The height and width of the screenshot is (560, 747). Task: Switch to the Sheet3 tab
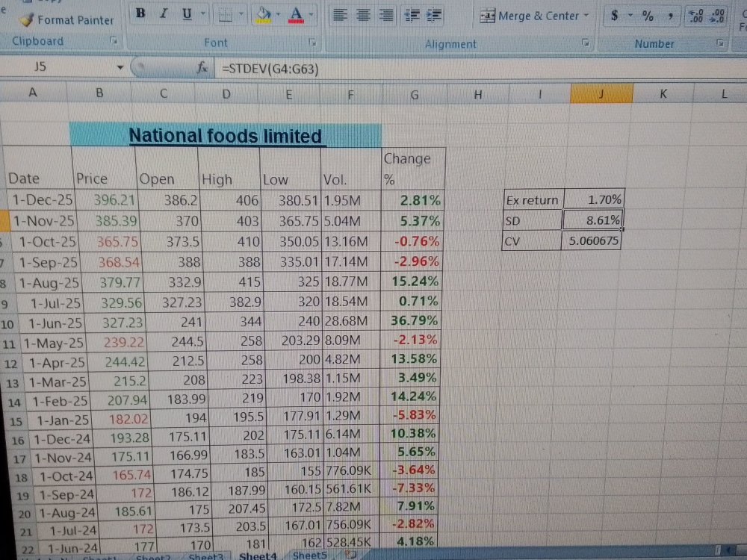(205, 556)
